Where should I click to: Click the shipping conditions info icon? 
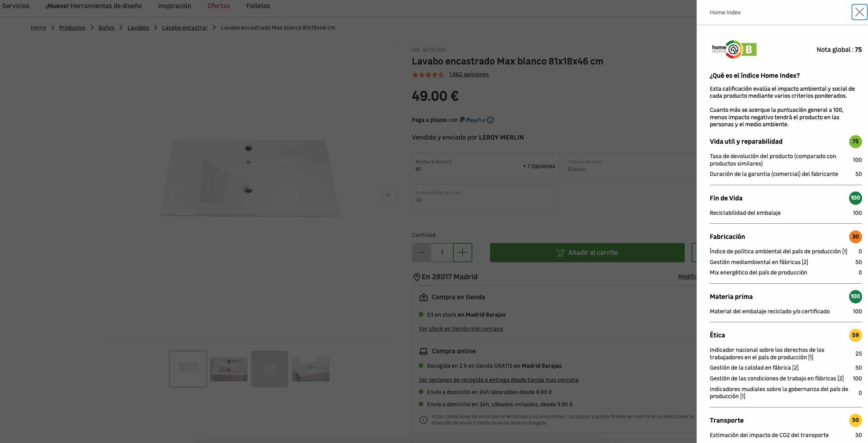point(423,420)
